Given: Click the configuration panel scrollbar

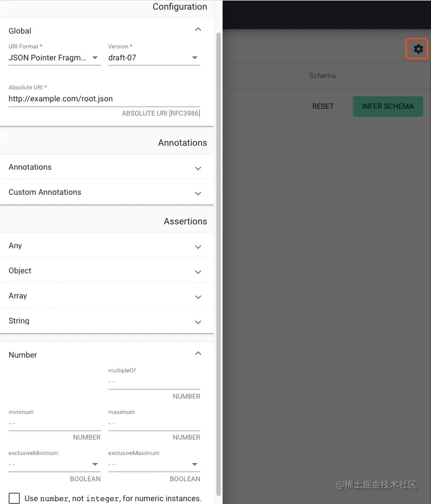Looking at the screenshot, I should click(x=219, y=264).
